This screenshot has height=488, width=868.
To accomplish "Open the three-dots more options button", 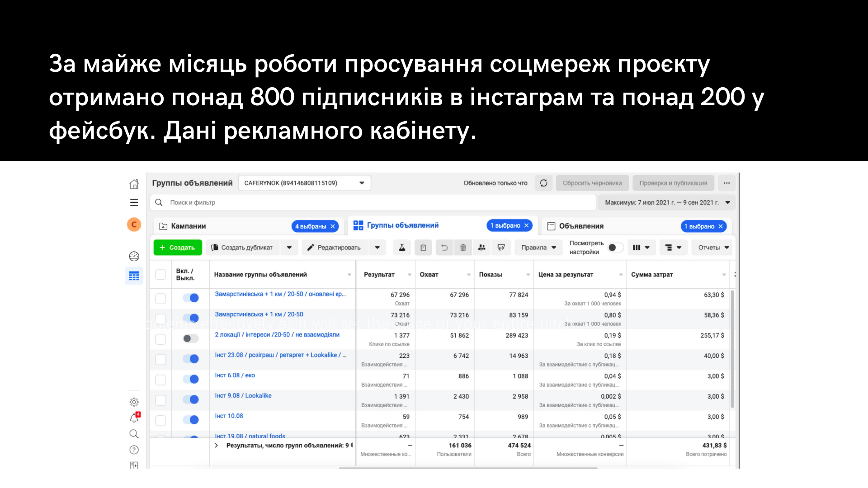I will 726,183.
